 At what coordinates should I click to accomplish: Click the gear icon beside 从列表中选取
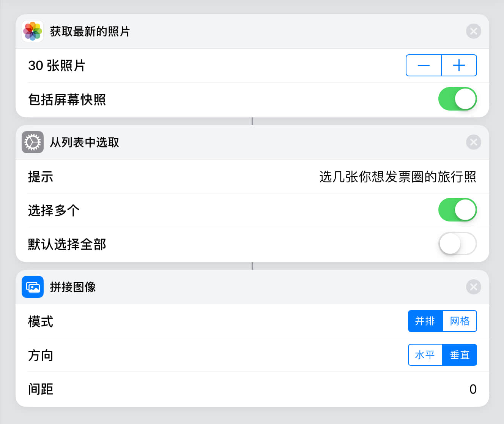tap(33, 142)
